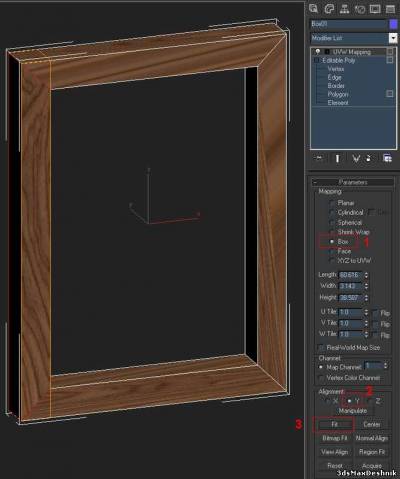This screenshot has width=400, height=479.
Task: Switch to the Modify panel icon
Action: point(329,9)
